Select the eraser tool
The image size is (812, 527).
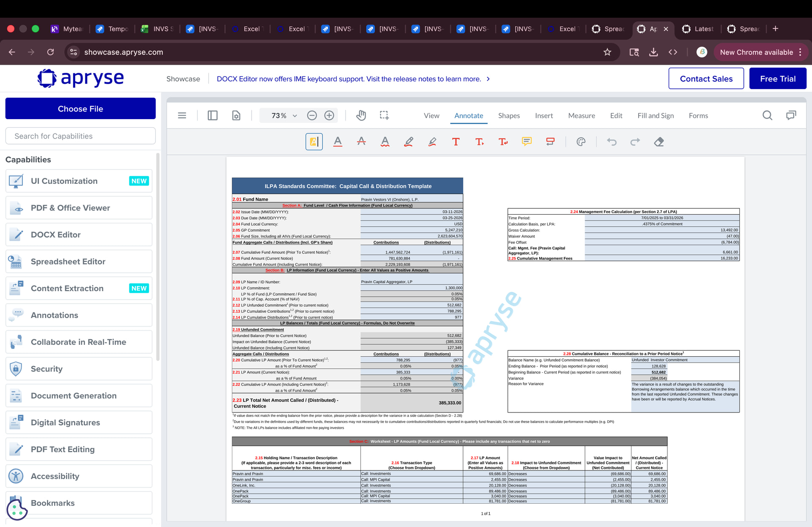pos(658,142)
